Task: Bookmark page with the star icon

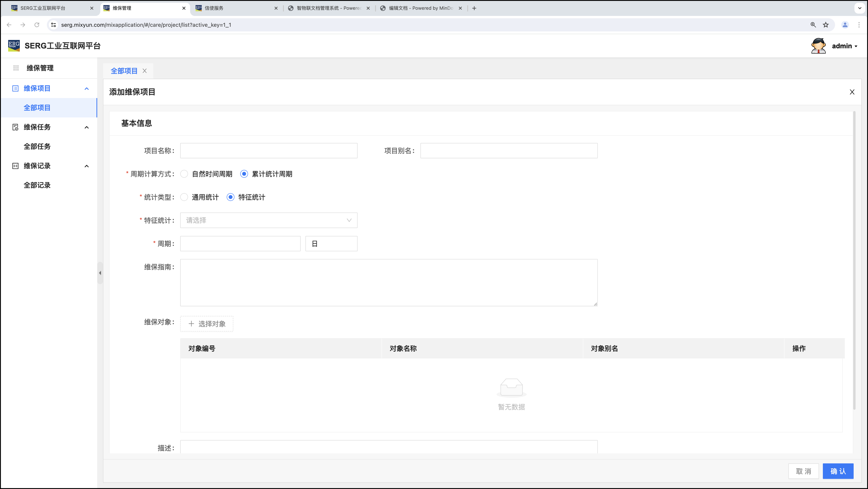Action: pyautogui.click(x=825, y=25)
